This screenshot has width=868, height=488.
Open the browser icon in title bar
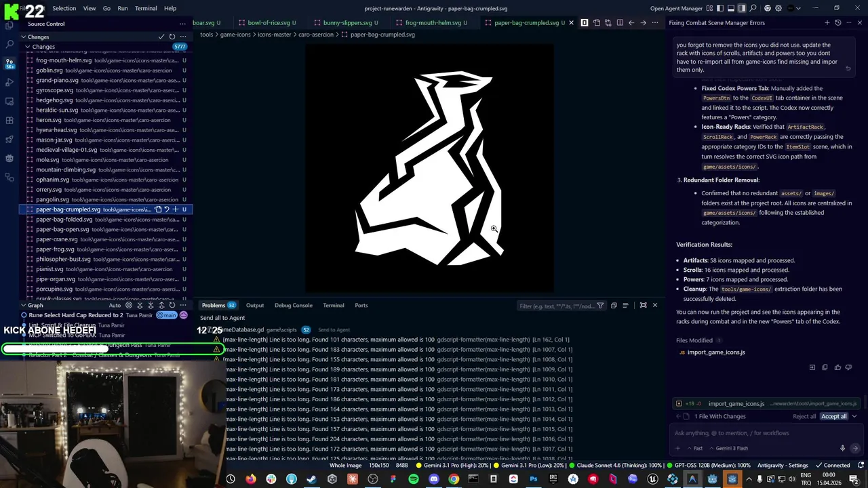(x=768, y=8)
